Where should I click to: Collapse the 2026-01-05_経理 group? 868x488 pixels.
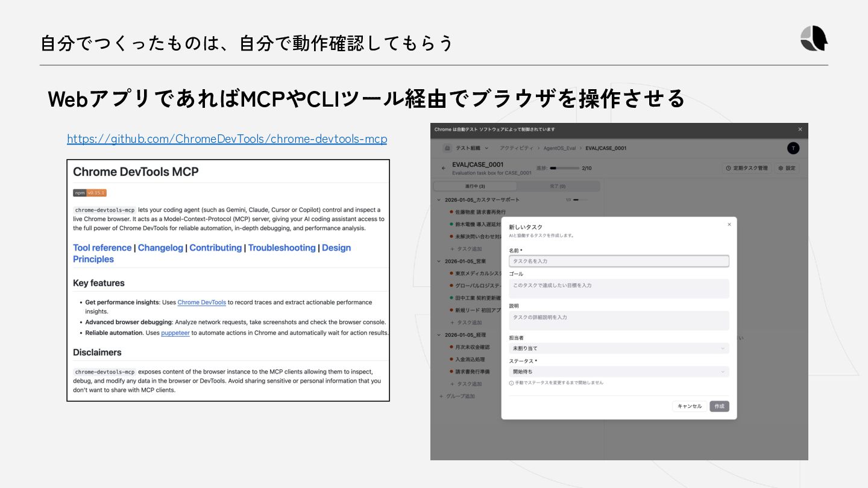click(x=440, y=334)
